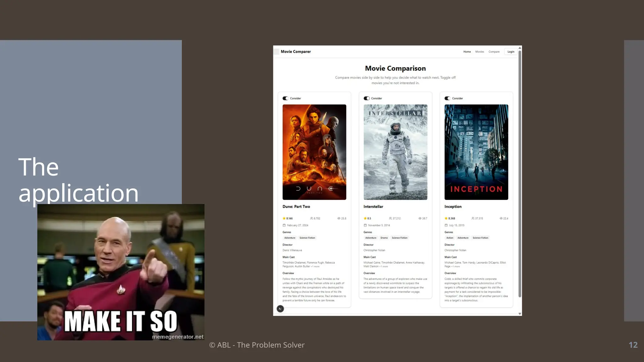Toggle off Consider for Dune: Part Two
644x362 pixels.
pos(286,98)
